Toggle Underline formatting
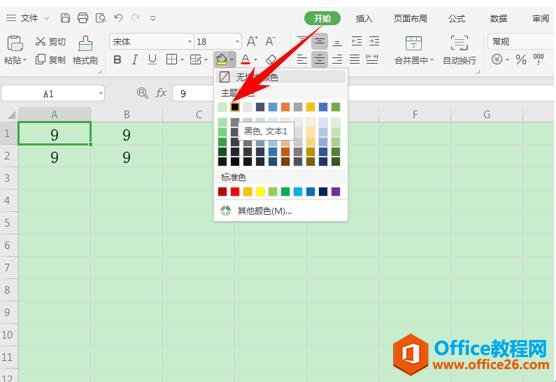The image size is (556, 382). click(x=152, y=59)
